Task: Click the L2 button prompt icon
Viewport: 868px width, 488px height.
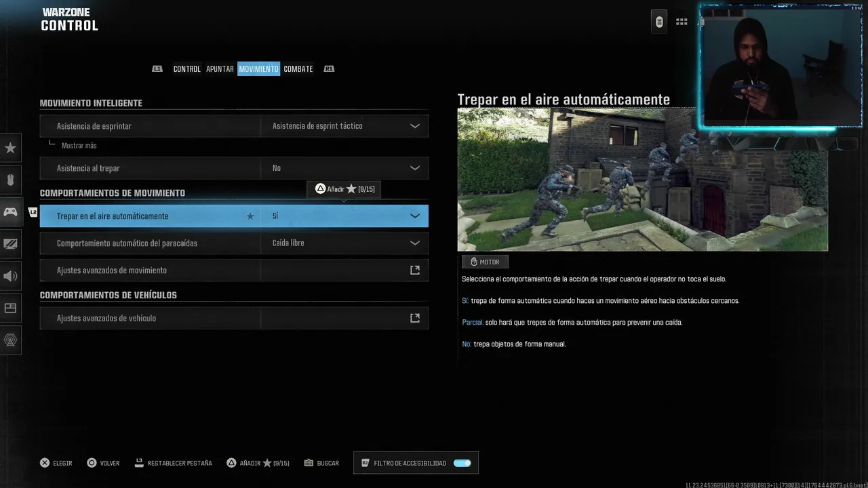Action: pyautogui.click(x=33, y=212)
